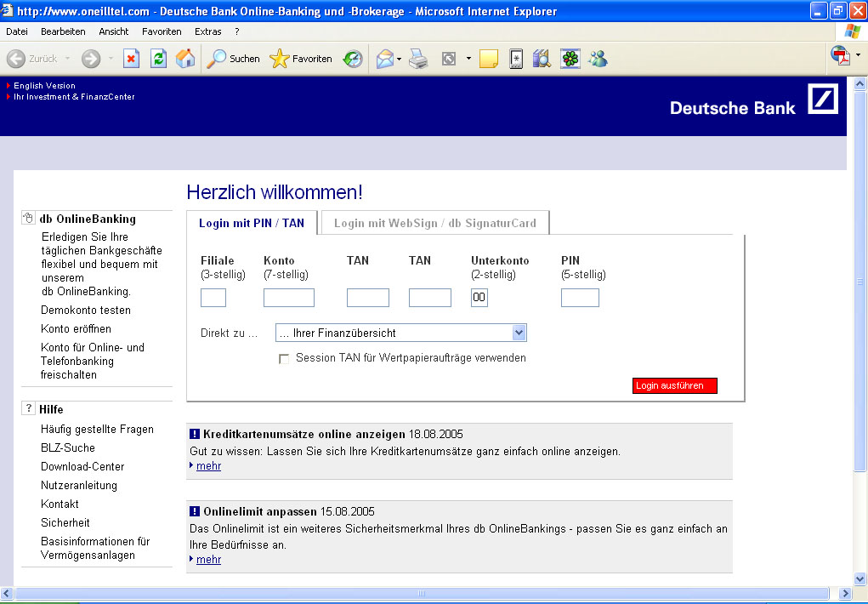The width and height of the screenshot is (868, 604).
Task: Click the PIN input field
Action: [x=580, y=298]
